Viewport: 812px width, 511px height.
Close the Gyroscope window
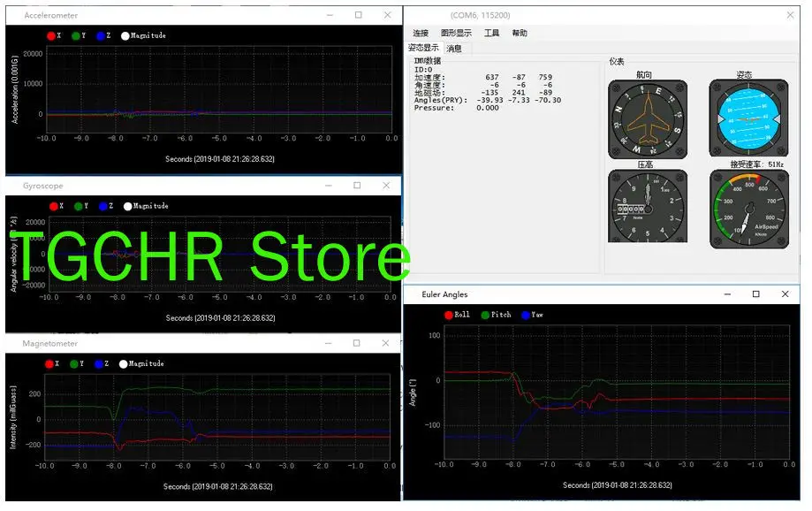(386, 186)
